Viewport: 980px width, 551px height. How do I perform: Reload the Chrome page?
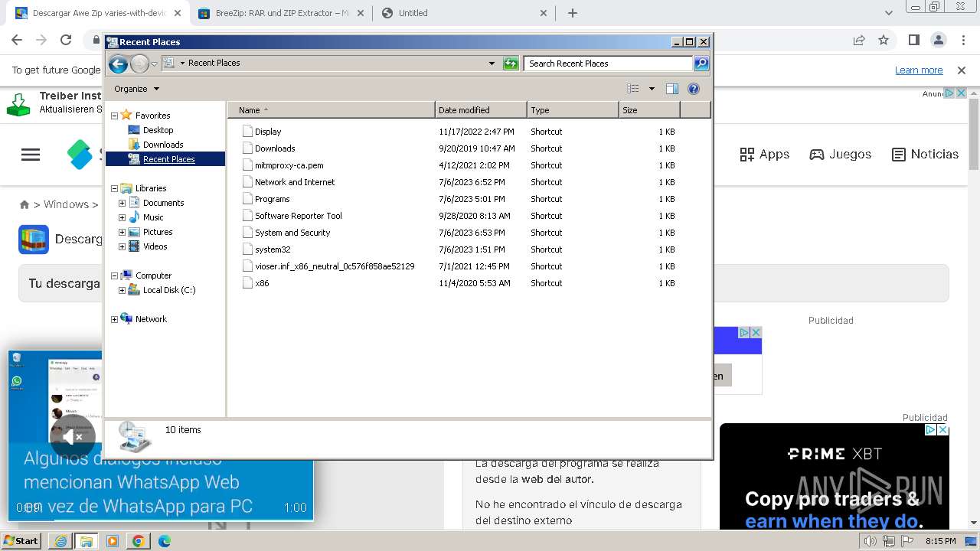66,40
